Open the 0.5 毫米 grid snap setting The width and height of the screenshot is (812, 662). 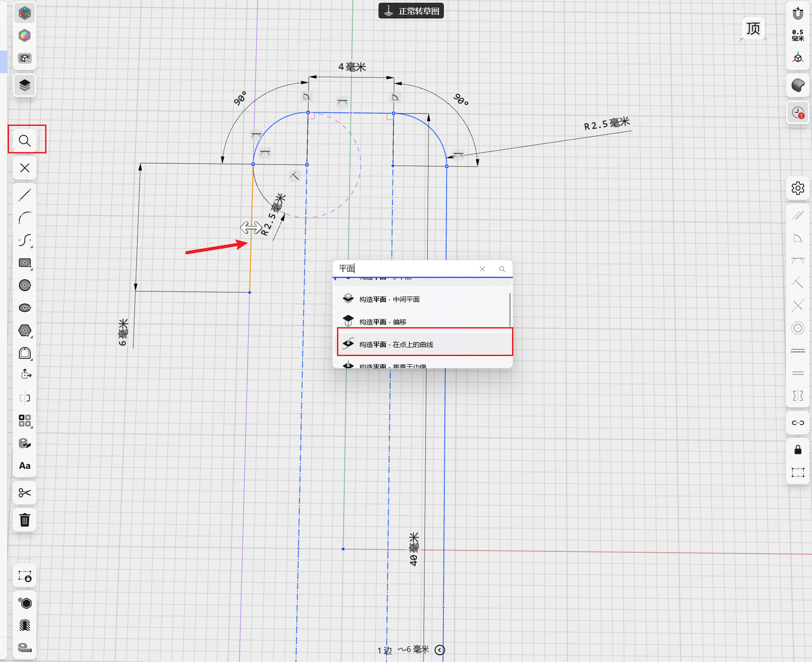click(798, 35)
